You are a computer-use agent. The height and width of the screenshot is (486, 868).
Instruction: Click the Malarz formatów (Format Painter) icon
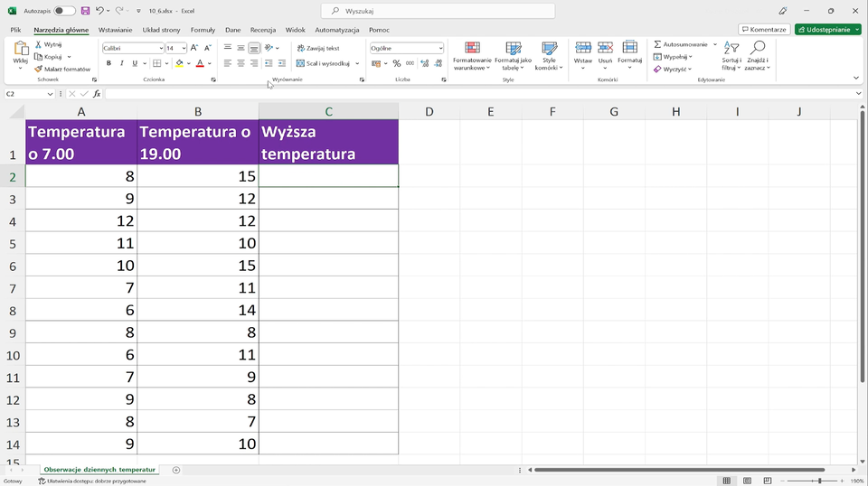click(x=38, y=69)
